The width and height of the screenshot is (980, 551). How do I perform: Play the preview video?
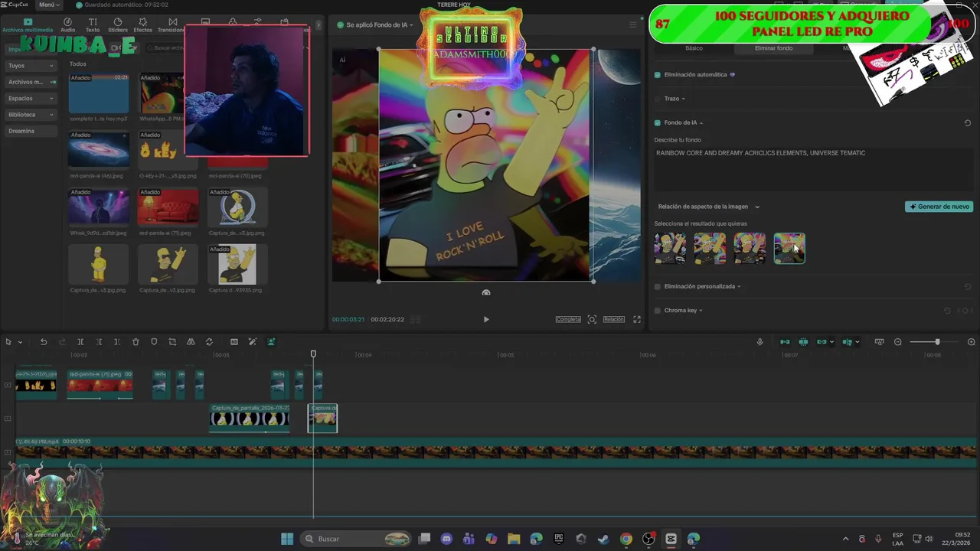tap(485, 319)
